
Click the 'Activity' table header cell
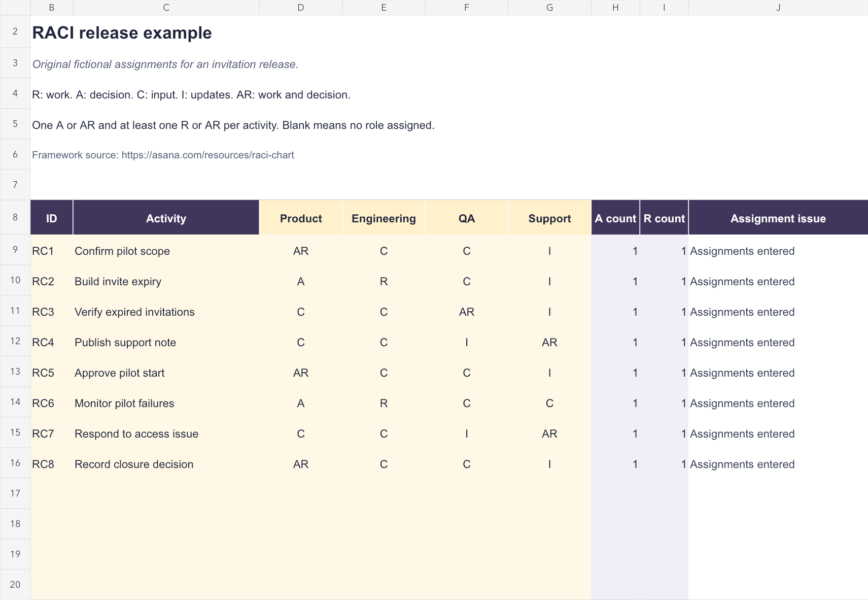[x=166, y=218]
